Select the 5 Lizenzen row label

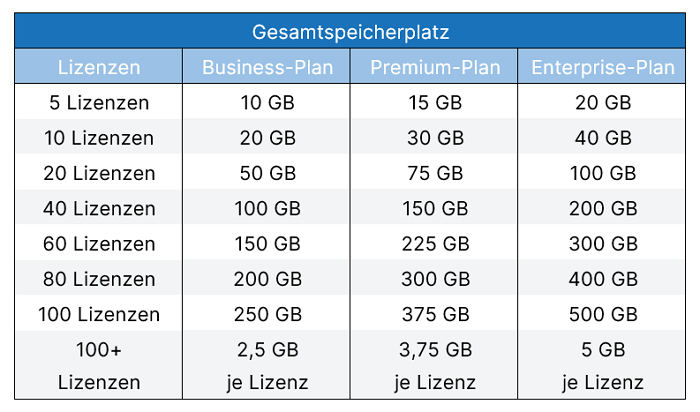pos(99,103)
